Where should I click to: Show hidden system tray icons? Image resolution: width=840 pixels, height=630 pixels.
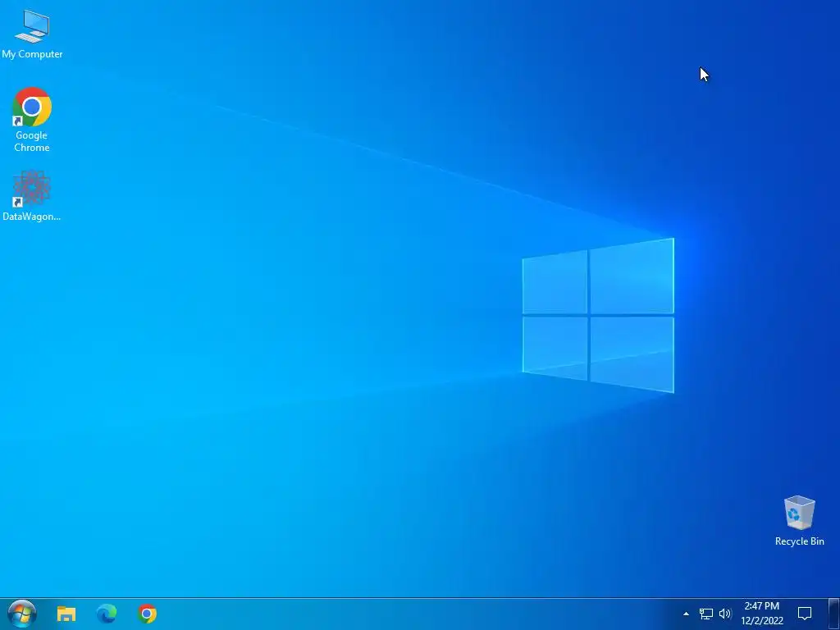coord(687,614)
